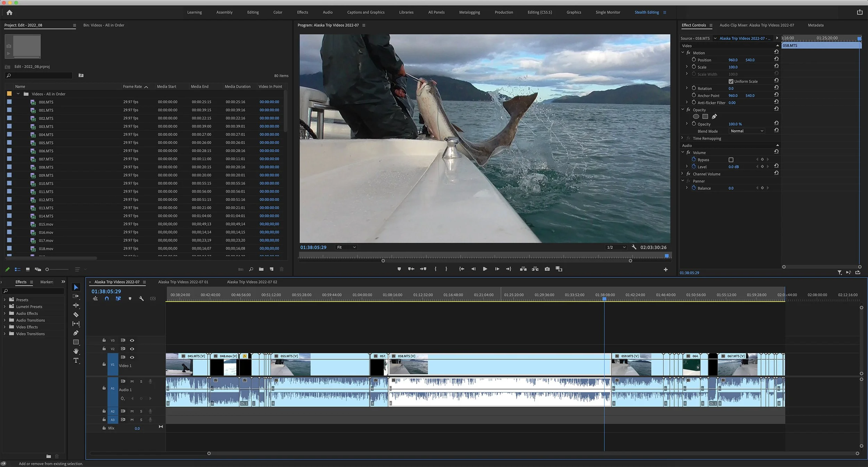
Task: Click the Project panel search field
Action: [x=40, y=75]
